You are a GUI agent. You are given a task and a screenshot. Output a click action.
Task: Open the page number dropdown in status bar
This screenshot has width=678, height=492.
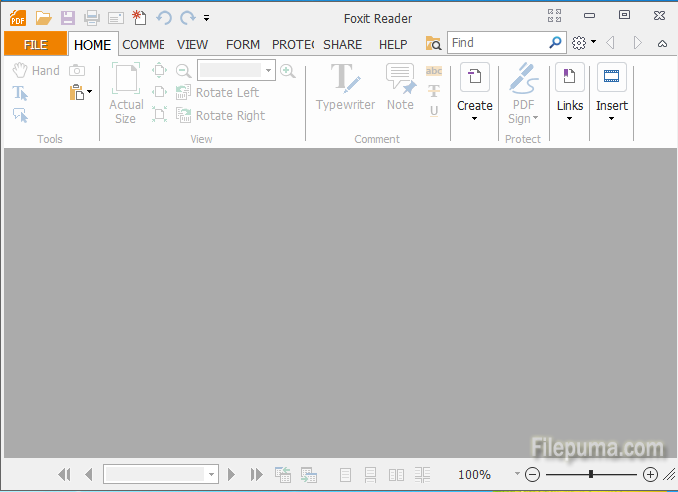pos(211,474)
